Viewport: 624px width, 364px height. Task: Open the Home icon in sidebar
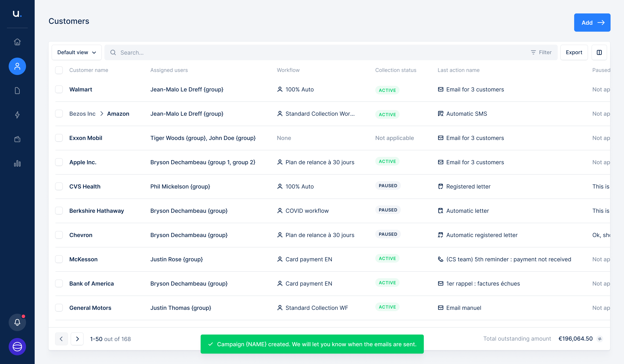17,42
